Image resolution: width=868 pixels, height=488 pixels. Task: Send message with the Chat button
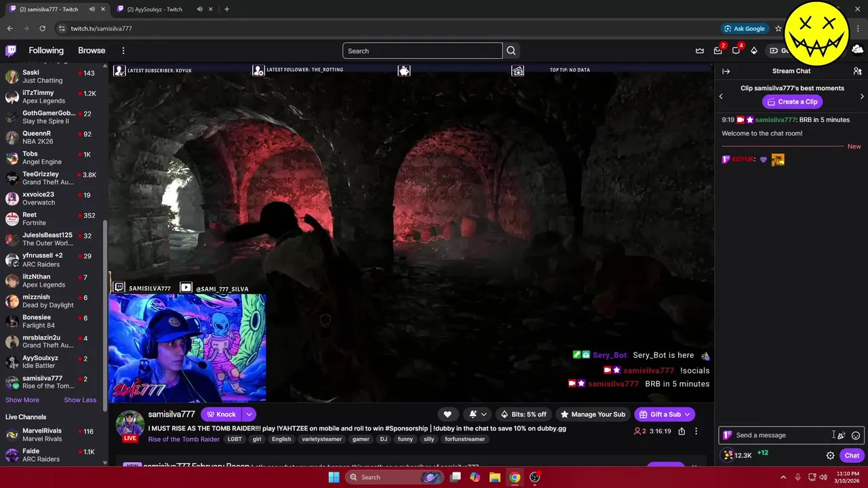point(852,455)
